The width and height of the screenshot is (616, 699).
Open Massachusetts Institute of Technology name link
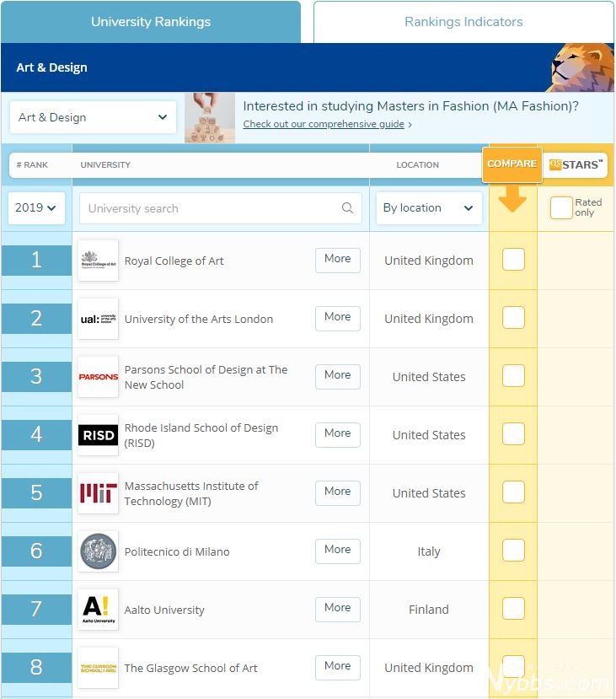(191, 493)
